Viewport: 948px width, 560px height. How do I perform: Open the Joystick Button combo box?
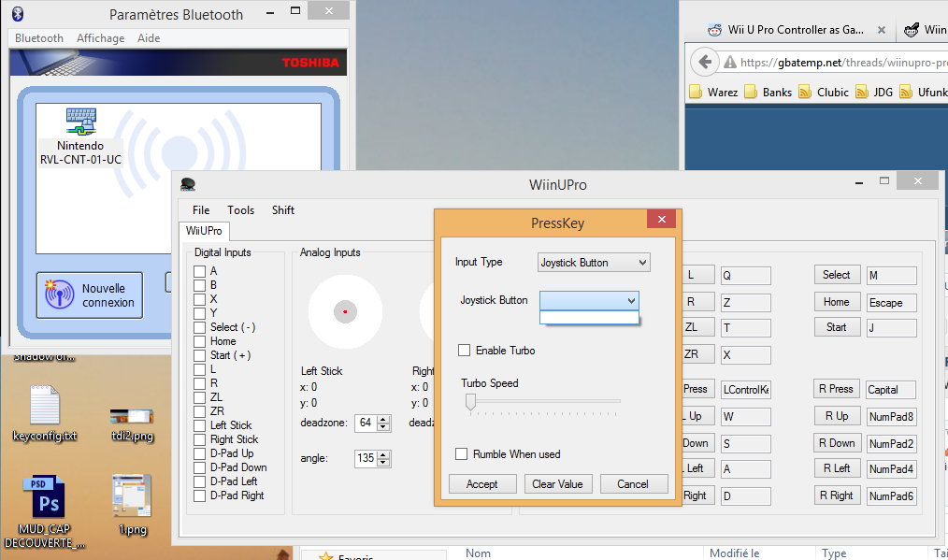click(589, 300)
